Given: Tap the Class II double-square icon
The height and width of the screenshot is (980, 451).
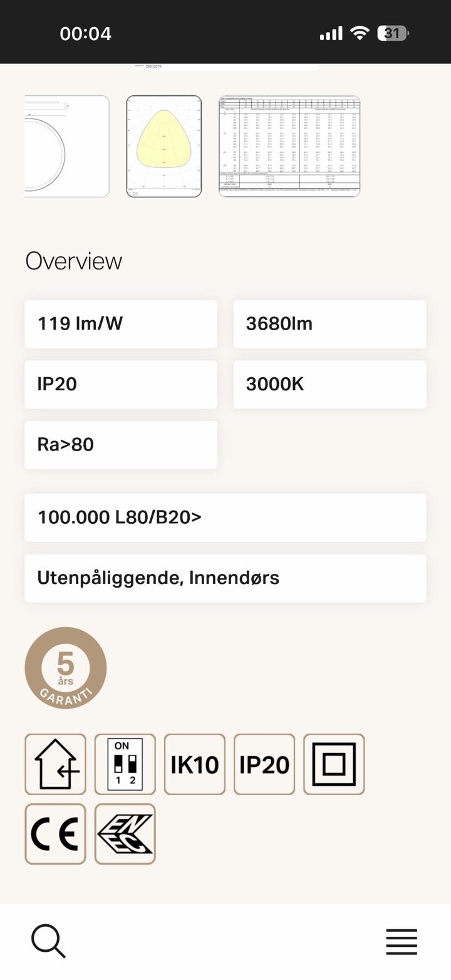Looking at the screenshot, I should 334,764.
